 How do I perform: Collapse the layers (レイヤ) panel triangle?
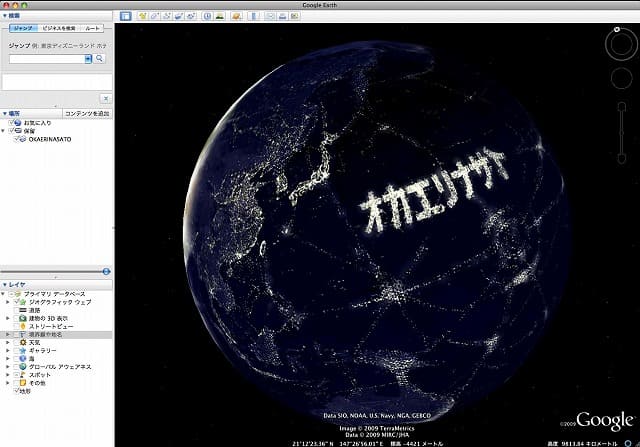[4, 285]
